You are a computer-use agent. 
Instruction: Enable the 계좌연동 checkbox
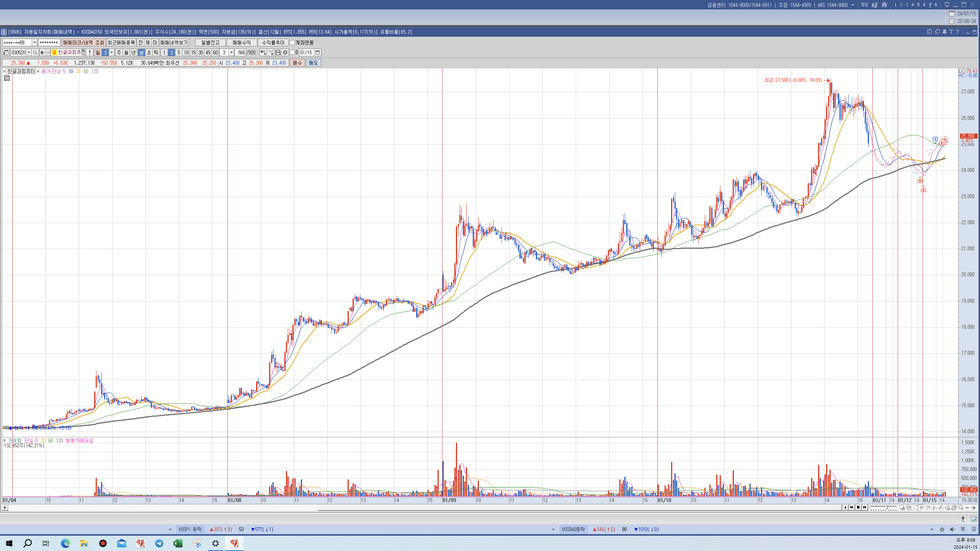pyautogui.click(x=292, y=43)
